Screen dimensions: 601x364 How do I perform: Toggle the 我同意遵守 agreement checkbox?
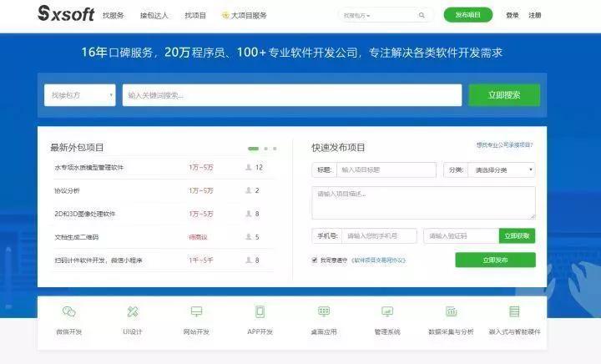(315, 260)
